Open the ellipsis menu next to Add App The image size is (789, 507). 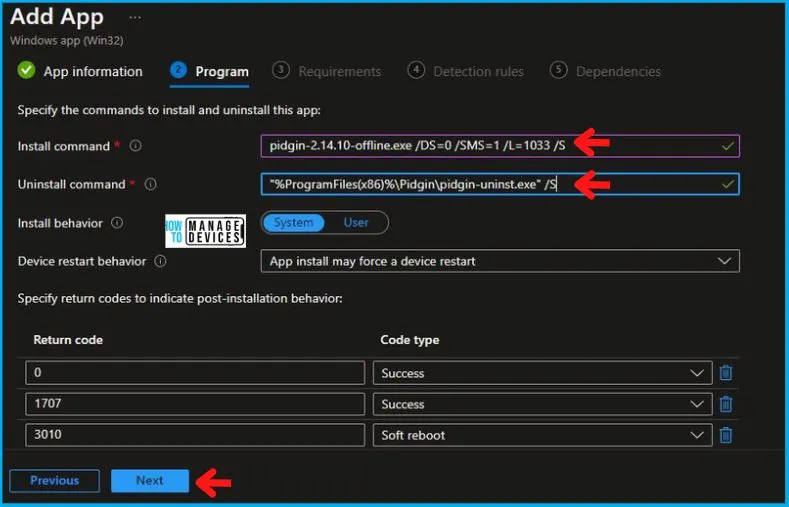point(135,18)
